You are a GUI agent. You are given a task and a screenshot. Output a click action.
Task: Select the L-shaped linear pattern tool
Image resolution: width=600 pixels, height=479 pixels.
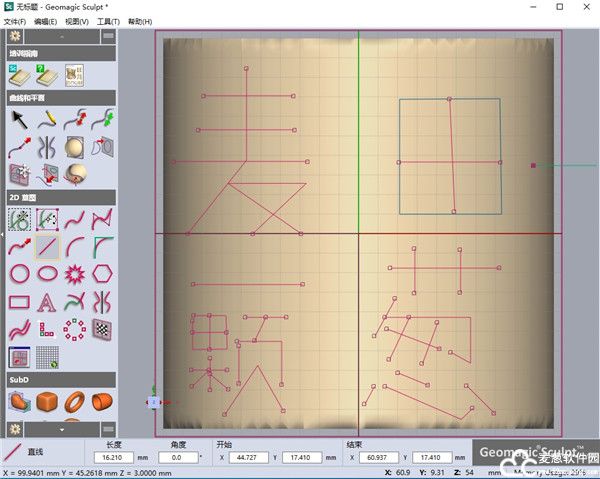47,329
